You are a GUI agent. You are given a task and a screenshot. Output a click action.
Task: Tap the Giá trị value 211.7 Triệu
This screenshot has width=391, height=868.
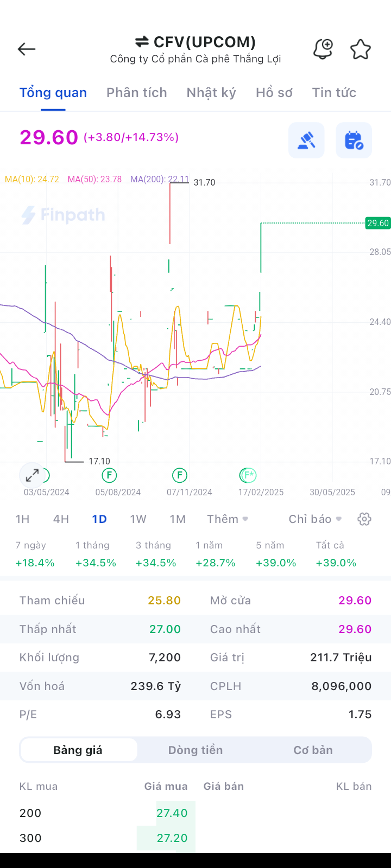[x=341, y=658]
